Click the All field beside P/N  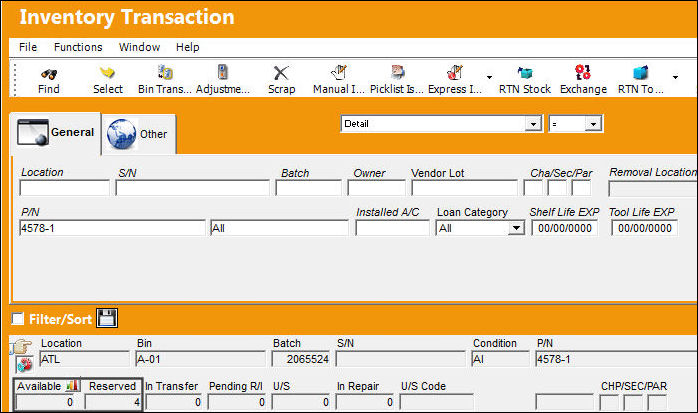(x=280, y=228)
